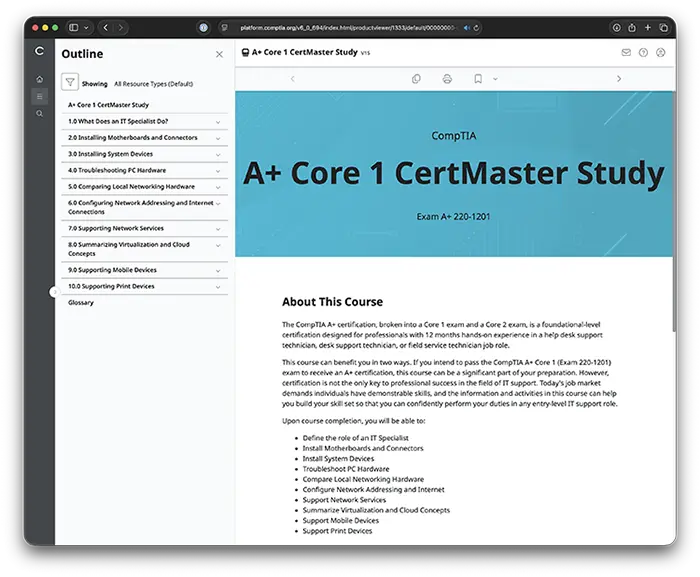Open the mail envelope icon at top right

click(x=626, y=52)
